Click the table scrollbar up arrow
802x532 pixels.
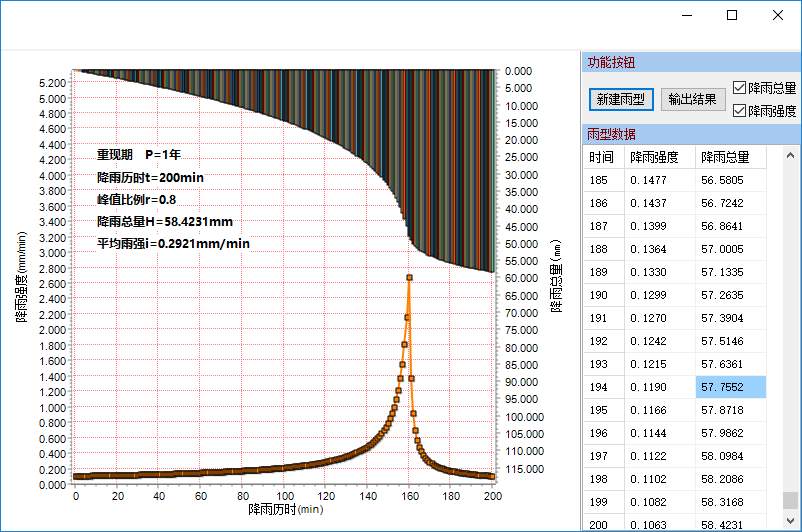(x=790, y=156)
